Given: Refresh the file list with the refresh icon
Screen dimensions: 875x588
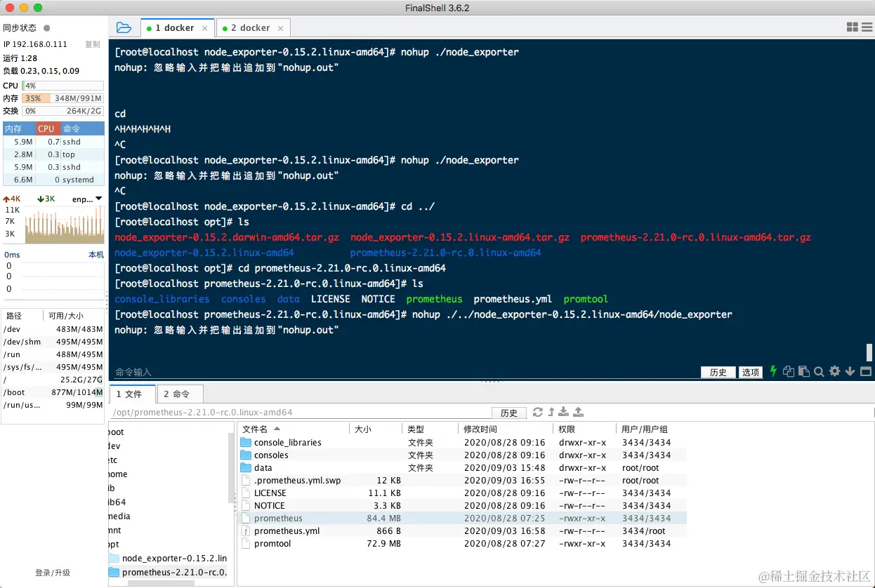Looking at the screenshot, I should [537, 412].
